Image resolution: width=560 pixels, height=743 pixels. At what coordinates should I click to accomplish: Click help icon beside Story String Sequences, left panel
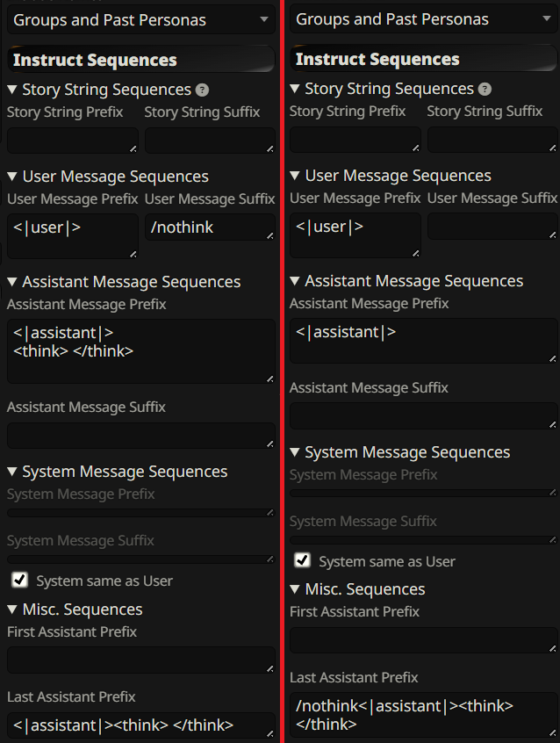(x=203, y=90)
